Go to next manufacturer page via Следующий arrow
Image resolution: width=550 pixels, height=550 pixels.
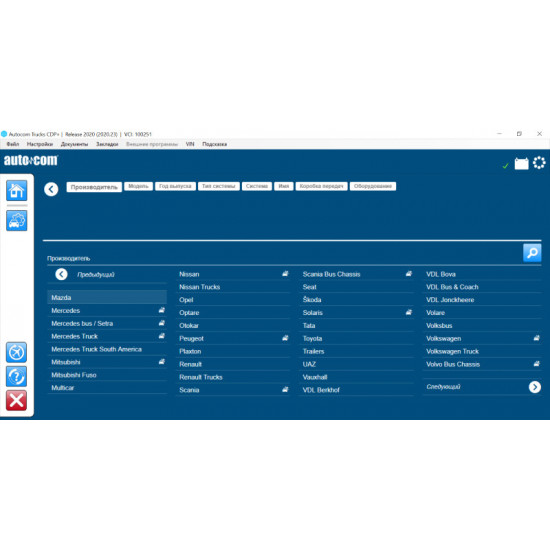click(x=535, y=387)
